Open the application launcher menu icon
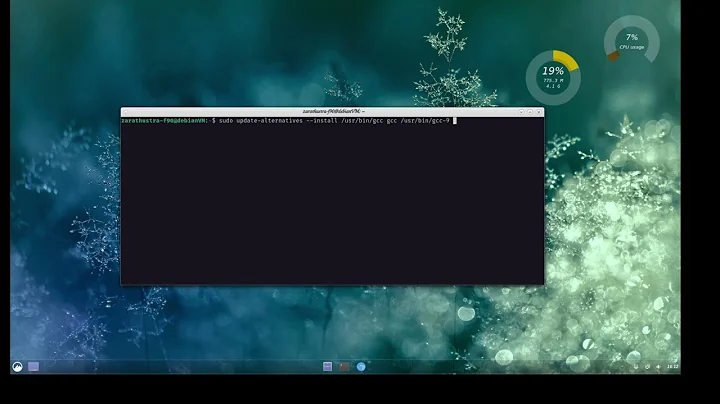The width and height of the screenshot is (720, 404). (x=17, y=366)
